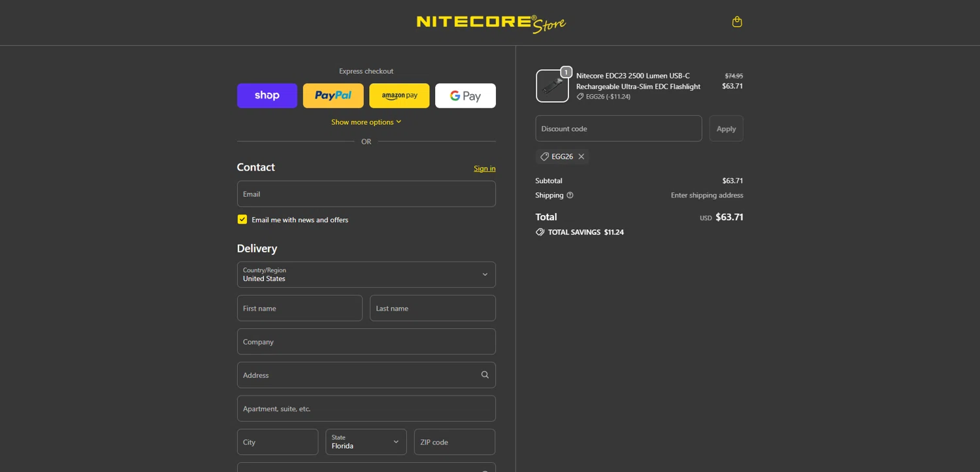Click the Address field
This screenshot has height=472, width=980.
pyautogui.click(x=367, y=375)
